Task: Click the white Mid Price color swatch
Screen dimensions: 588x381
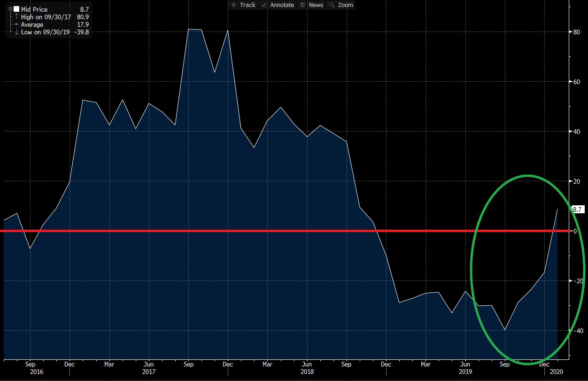Action: (16, 9)
